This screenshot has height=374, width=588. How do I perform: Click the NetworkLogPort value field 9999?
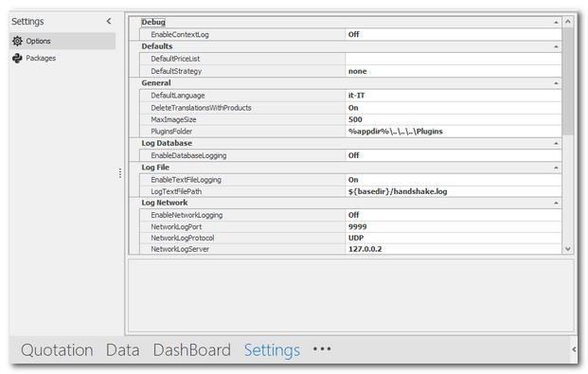pos(453,226)
